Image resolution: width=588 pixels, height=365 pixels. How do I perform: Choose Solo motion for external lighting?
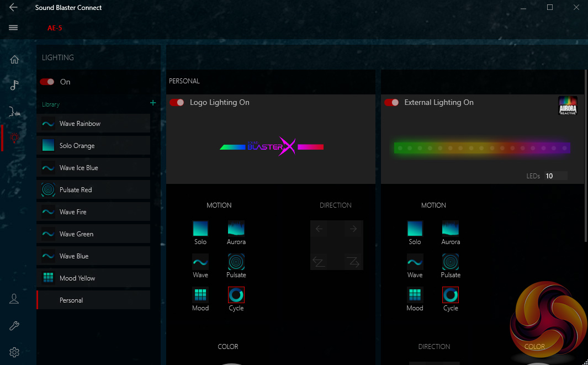coord(415,229)
